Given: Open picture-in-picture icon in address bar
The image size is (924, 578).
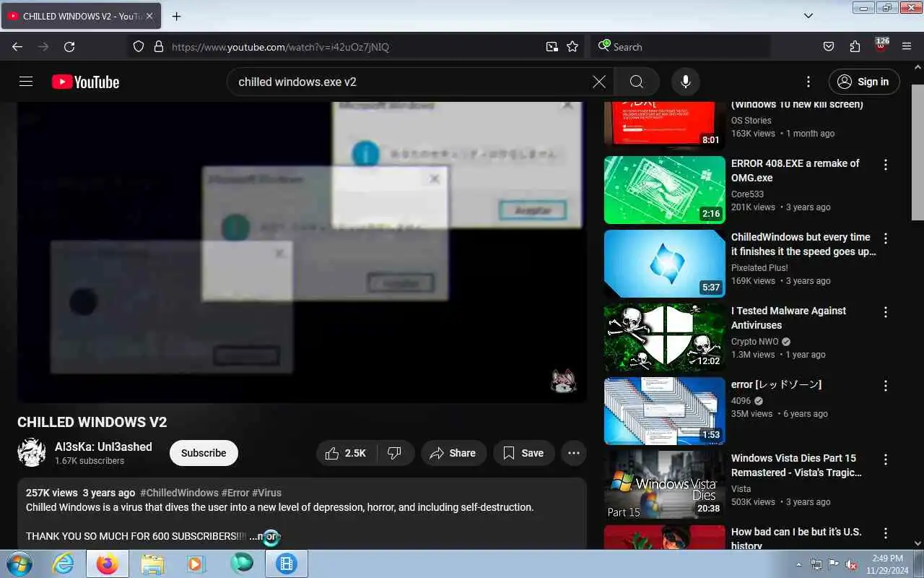Looking at the screenshot, I should [x=552, y=47].
